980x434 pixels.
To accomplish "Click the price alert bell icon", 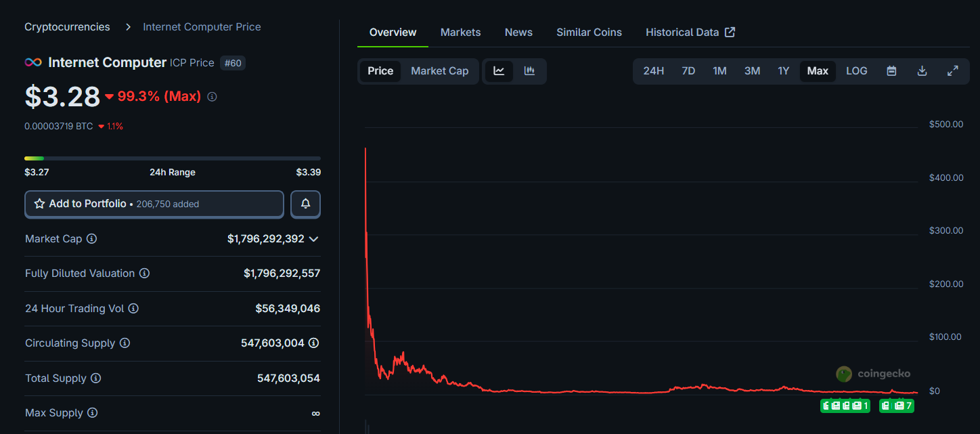I will pyautogui.click(x=305, y=204).
